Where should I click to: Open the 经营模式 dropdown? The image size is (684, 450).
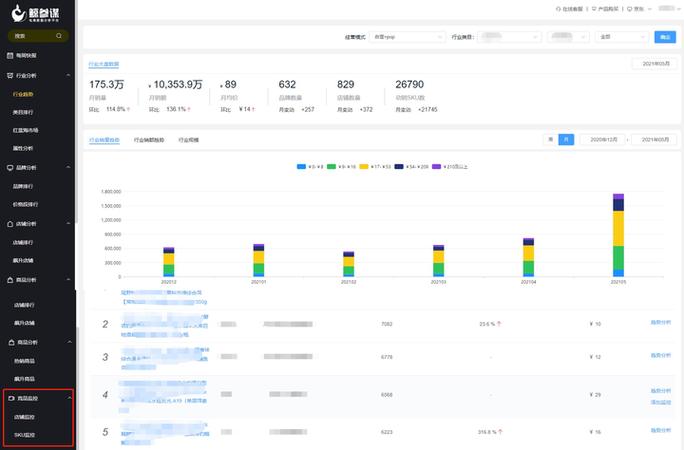(407, 37)
